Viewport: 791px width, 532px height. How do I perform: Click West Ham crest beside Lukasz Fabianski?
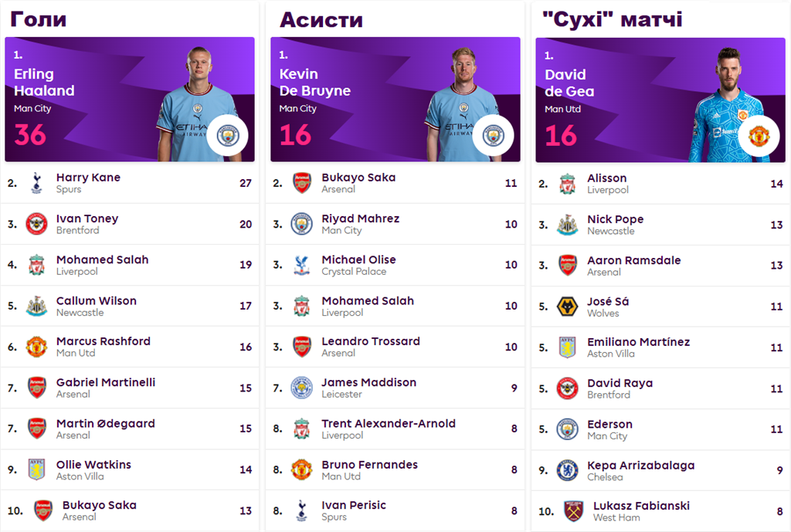pyautogui.click(x=573, y=511)
